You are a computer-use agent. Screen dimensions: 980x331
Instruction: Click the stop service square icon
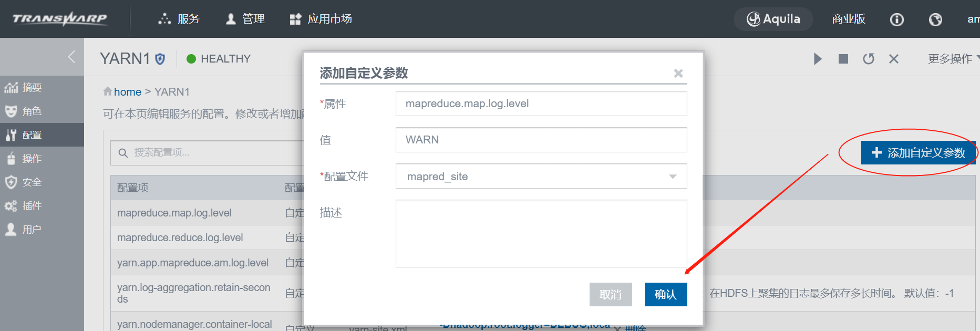[x=843, y=59]
